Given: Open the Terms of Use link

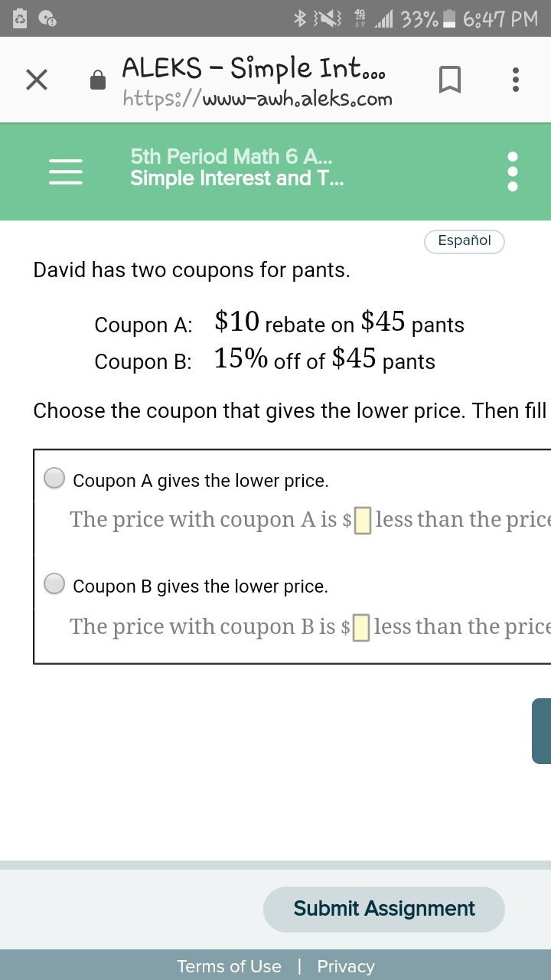Looking at the screenshot, I should 229,966.
